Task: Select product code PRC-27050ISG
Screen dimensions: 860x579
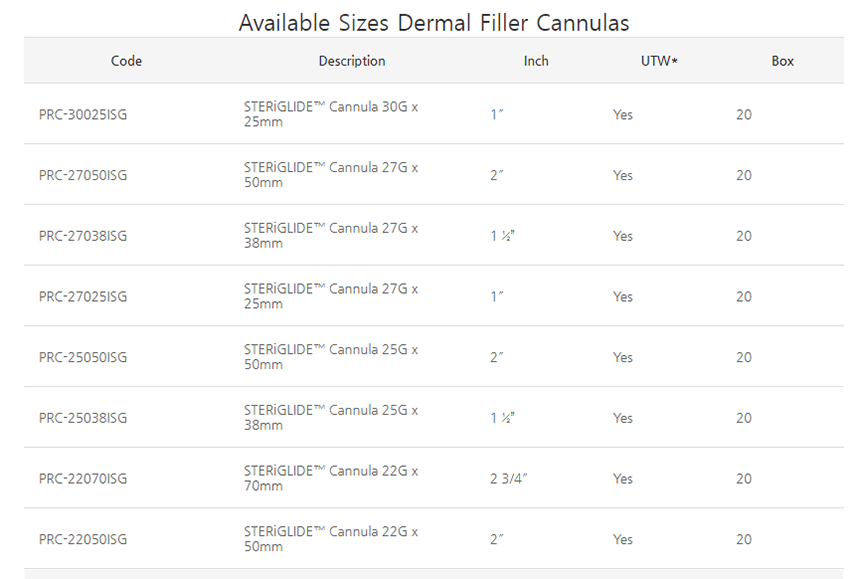Action: point(83,176)
